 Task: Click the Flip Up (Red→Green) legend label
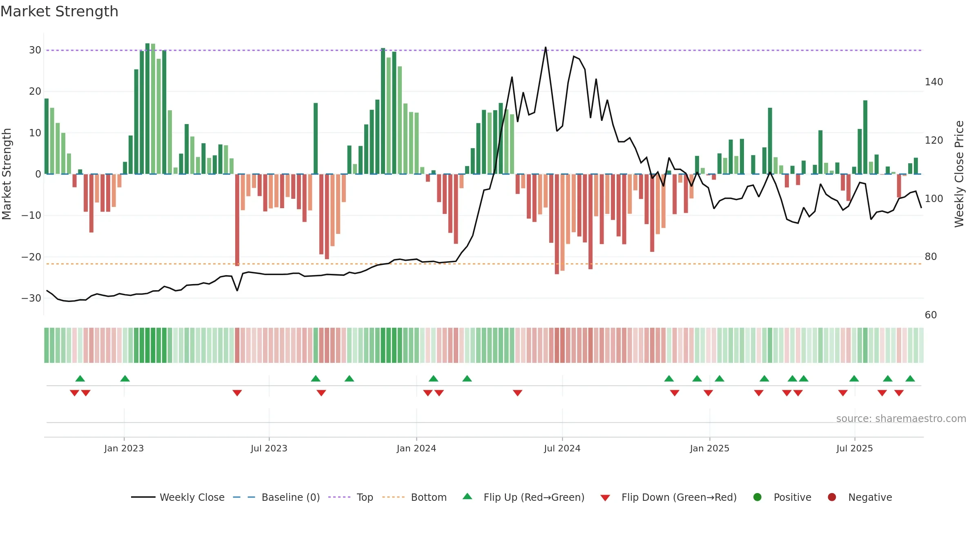[x=534, y=497]
